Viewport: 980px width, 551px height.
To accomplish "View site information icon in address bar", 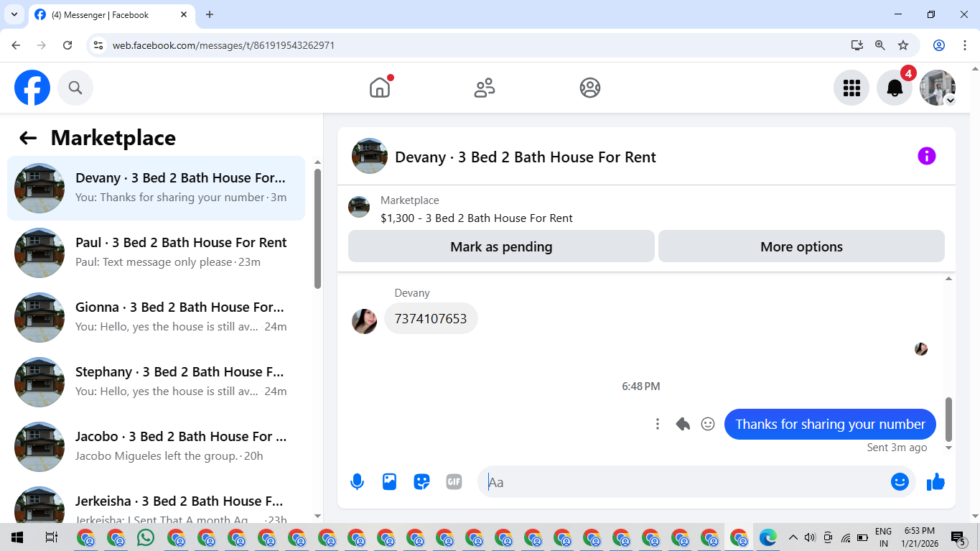I will (98, 45).
